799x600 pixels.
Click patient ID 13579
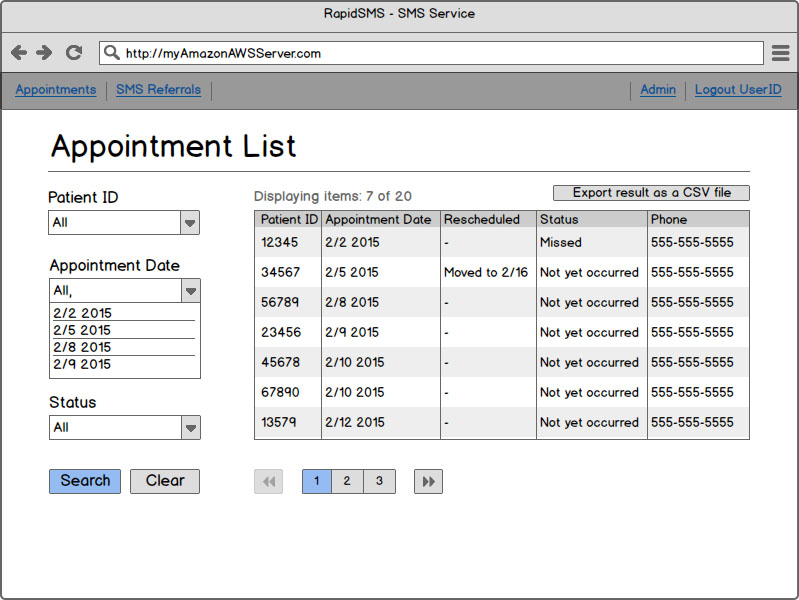pos(278,423)
